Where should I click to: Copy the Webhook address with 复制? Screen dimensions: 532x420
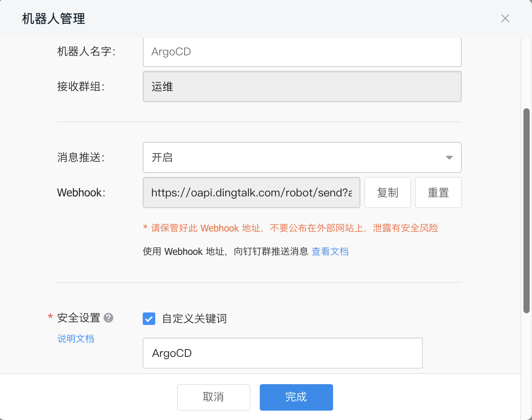(387, 192)
